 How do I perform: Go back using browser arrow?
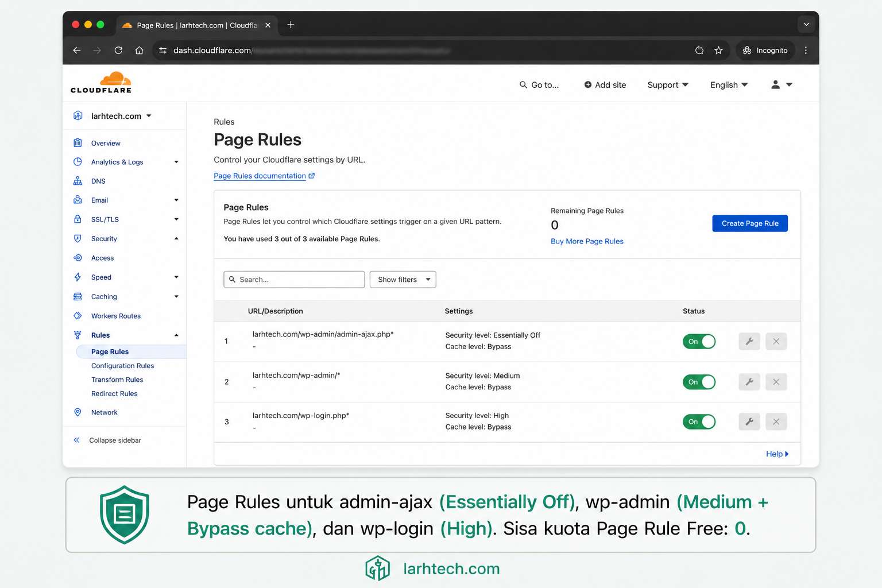(x=76, y=51)
